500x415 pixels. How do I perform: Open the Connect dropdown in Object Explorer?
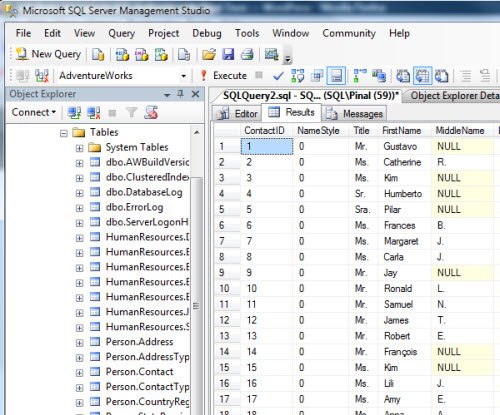34,112
